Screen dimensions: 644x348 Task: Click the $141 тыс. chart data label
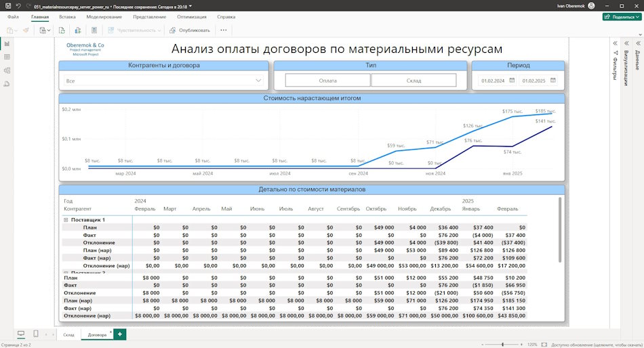pyautogui.click(x=545, y=121)
